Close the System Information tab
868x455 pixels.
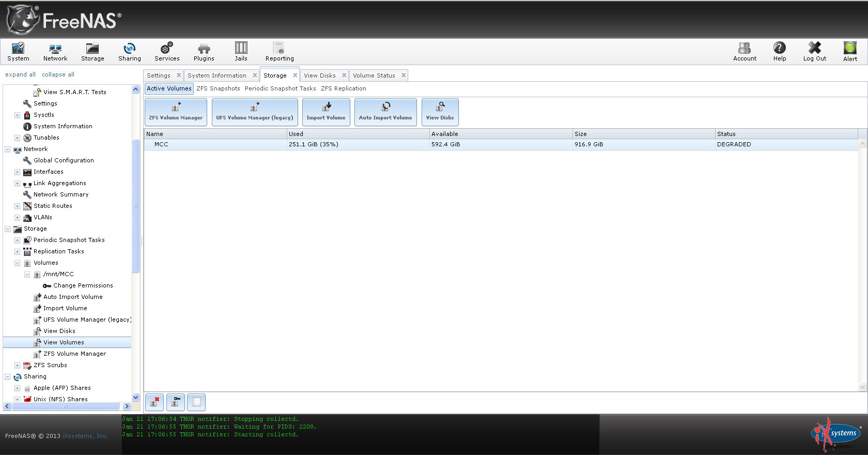click(x=255, y=75)
